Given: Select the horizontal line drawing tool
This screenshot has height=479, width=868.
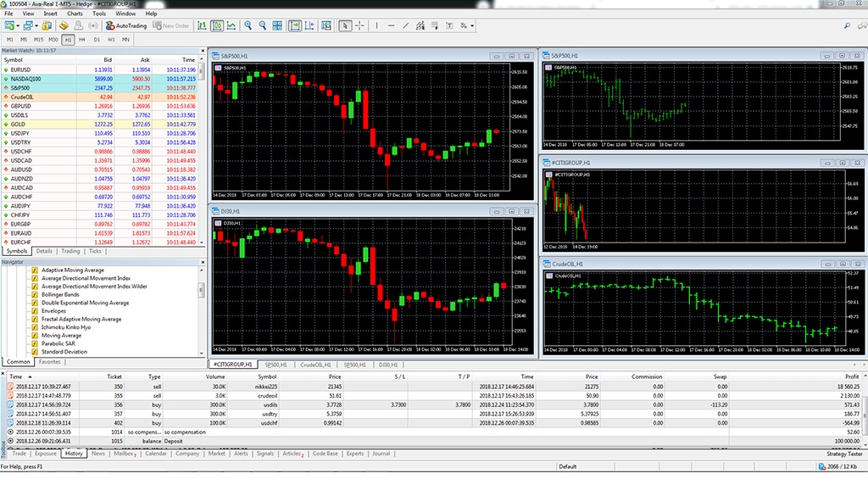Looking at the screenshot, I should click(x=391, y=25).
